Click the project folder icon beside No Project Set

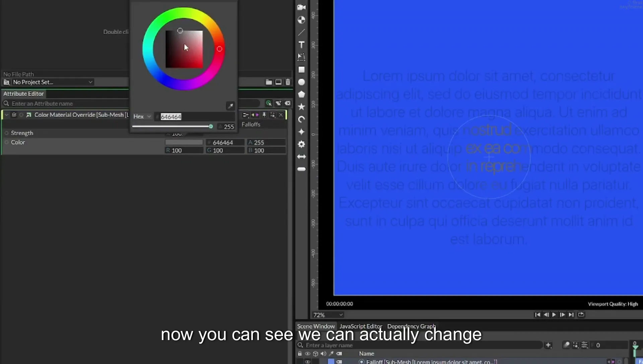tap(6, 82)
